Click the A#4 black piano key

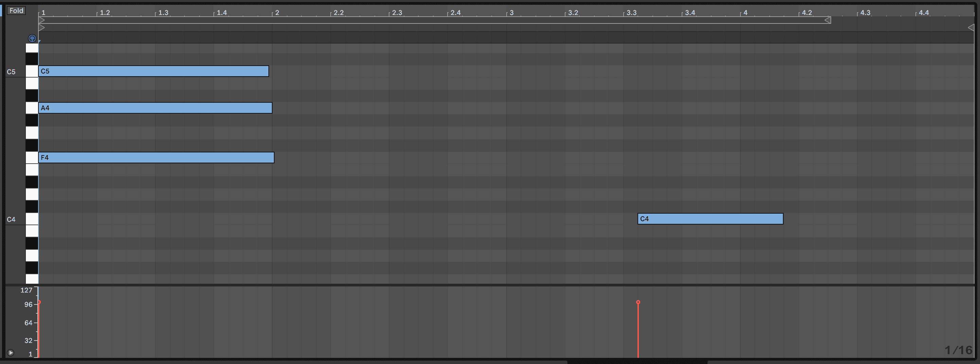(32, 96)
